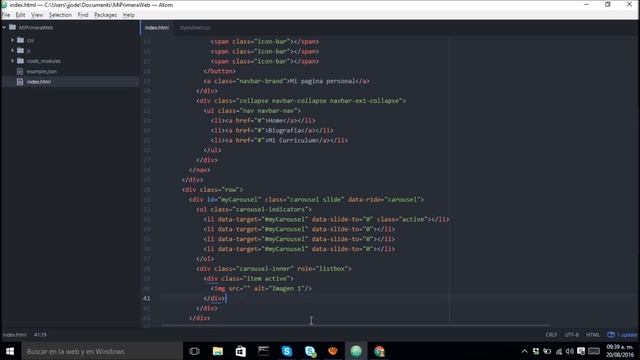Click the battery tray icon
The width and height of the screenshot is (640, 360).
547,351
